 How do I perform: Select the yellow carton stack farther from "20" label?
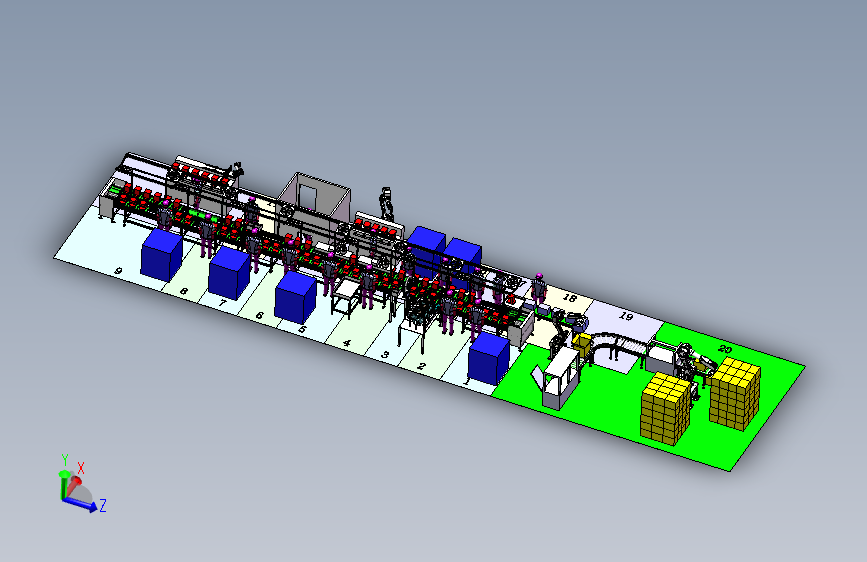coord(666,408)
